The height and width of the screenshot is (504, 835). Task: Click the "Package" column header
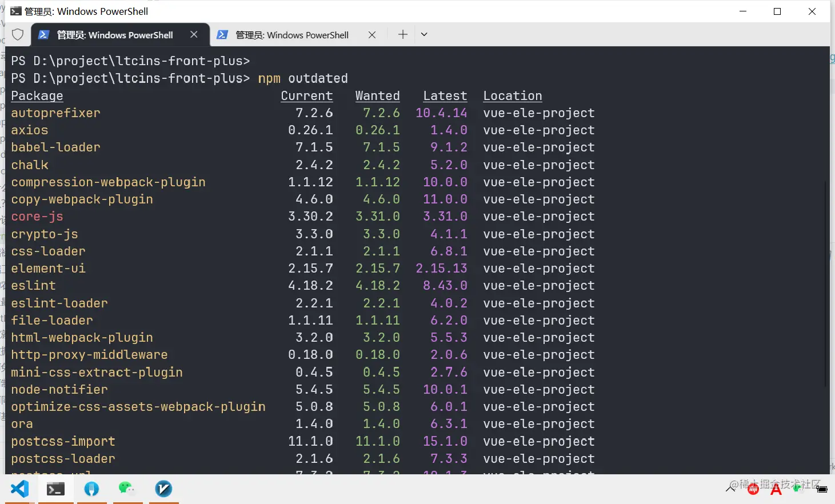click(37, 96)
